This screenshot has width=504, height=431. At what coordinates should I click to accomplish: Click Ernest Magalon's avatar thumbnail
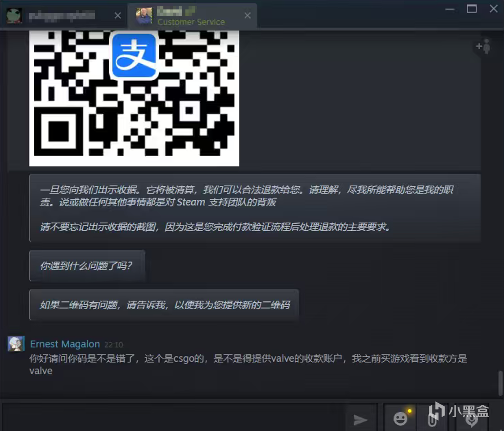(16, 344)
